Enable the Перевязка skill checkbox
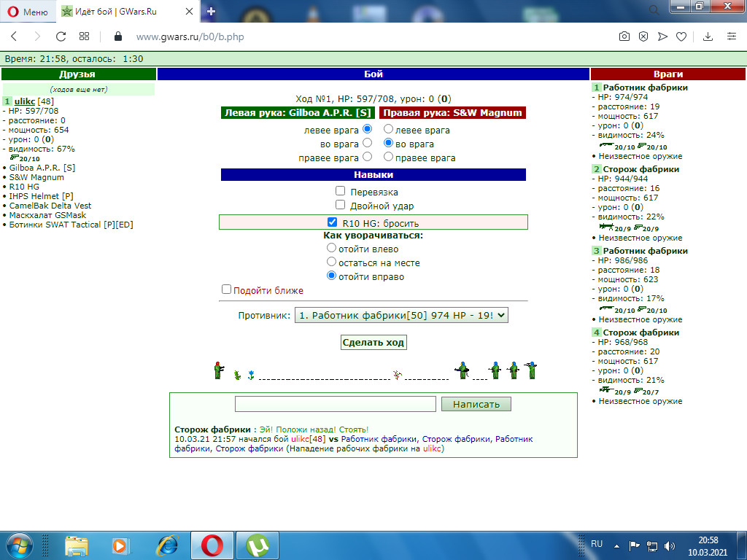 tap(340, 190)
